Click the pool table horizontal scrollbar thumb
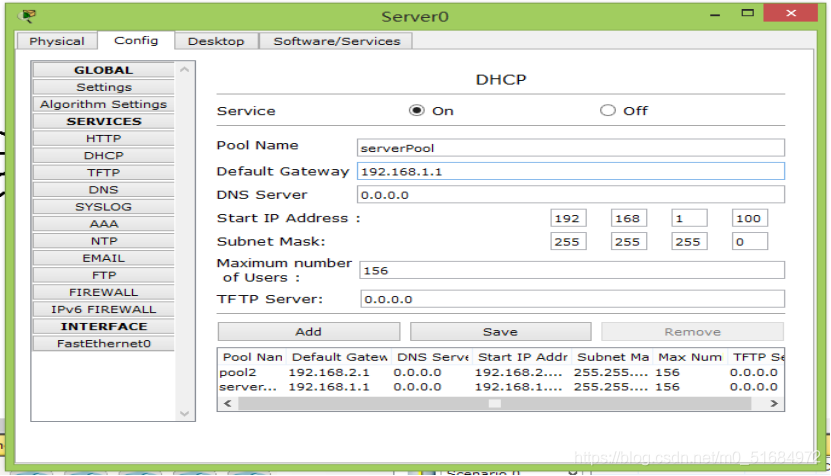 click(494, 403)
